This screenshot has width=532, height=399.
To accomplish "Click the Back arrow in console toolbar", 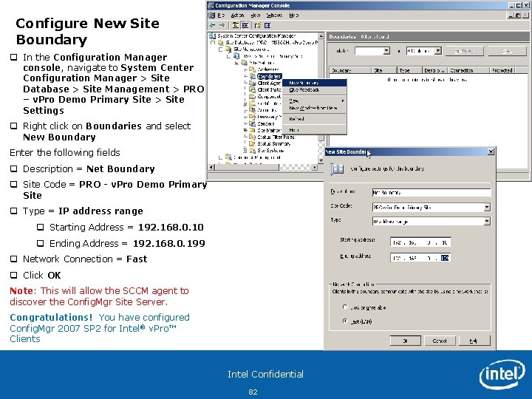I will click(x=212, y=25).
